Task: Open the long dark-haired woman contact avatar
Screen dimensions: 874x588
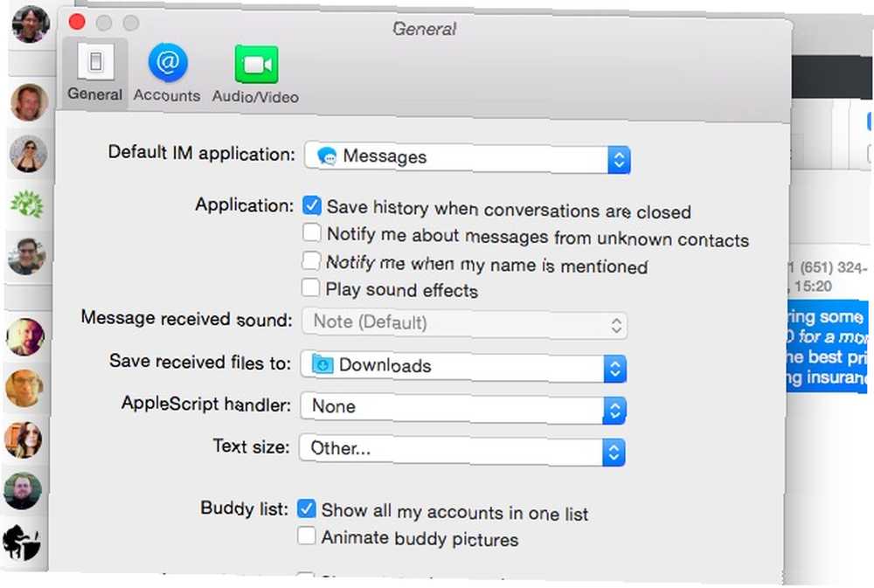Action: tap(23, 439)
